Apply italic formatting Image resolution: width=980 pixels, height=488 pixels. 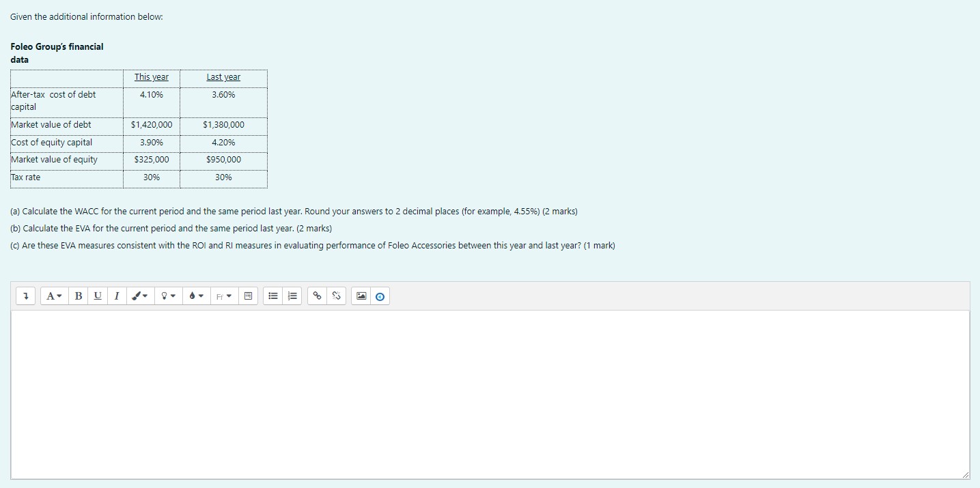tap(117, 296)
